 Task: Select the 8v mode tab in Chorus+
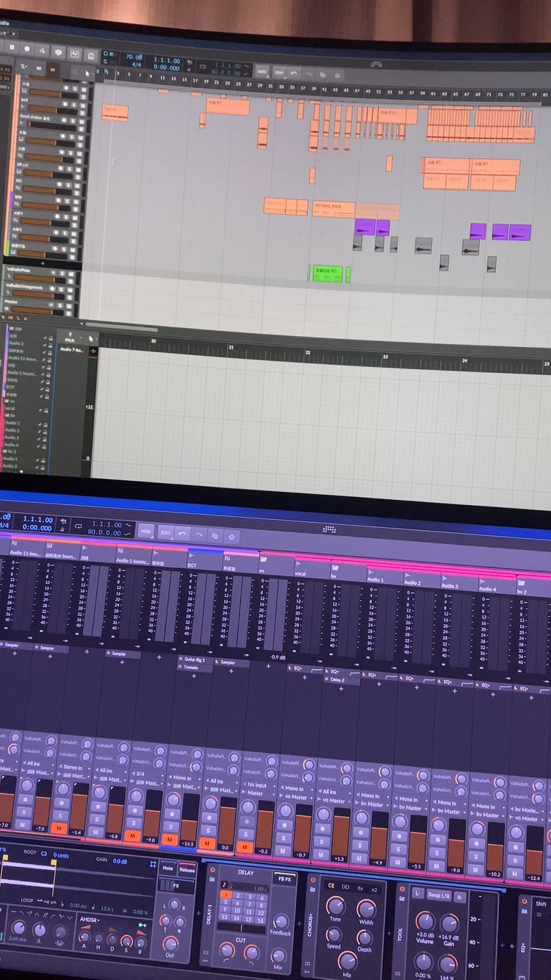[360, 889]
